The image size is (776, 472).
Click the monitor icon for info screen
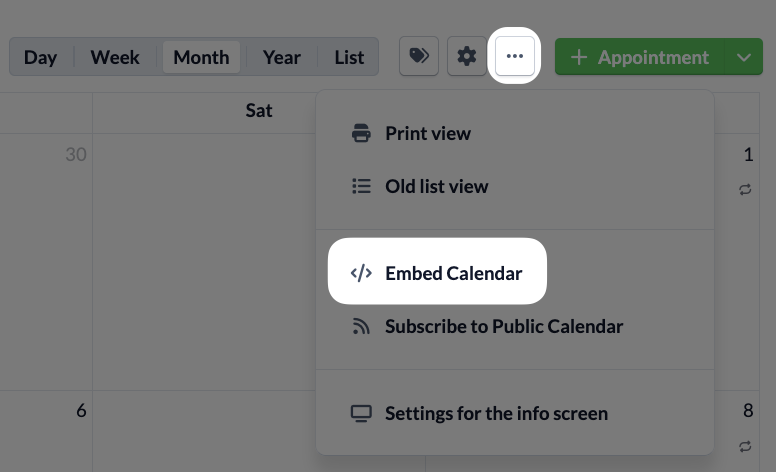361,414
